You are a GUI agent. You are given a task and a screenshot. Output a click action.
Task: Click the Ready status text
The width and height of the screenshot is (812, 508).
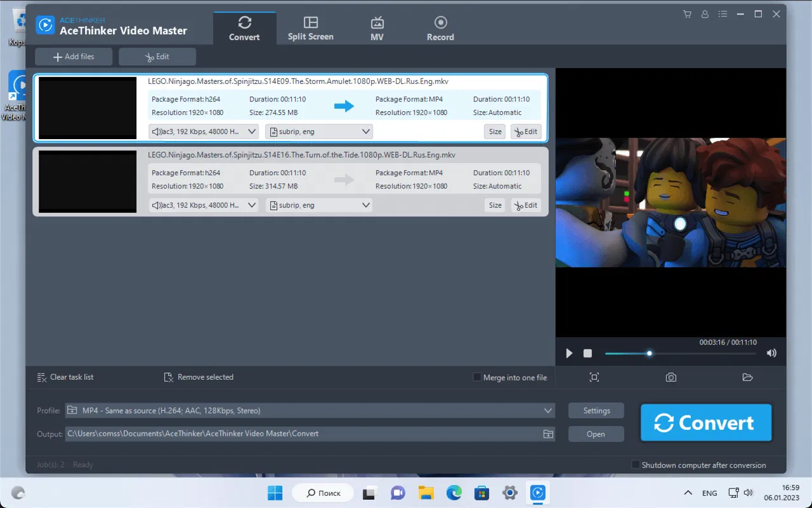coord(83,465)
